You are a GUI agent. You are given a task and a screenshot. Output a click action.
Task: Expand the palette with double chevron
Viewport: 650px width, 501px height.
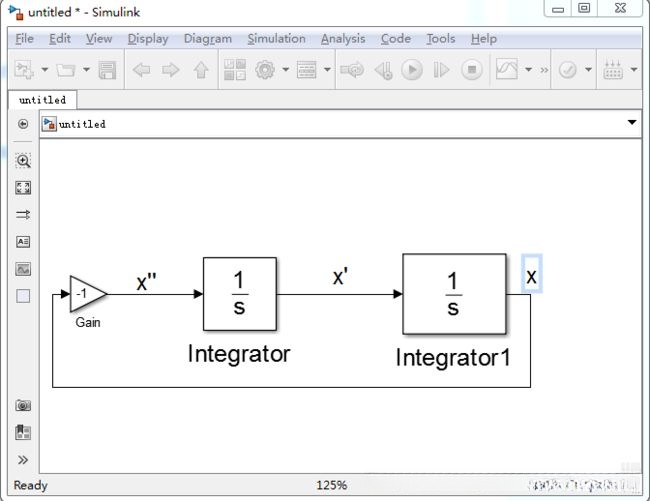(23, 460)
